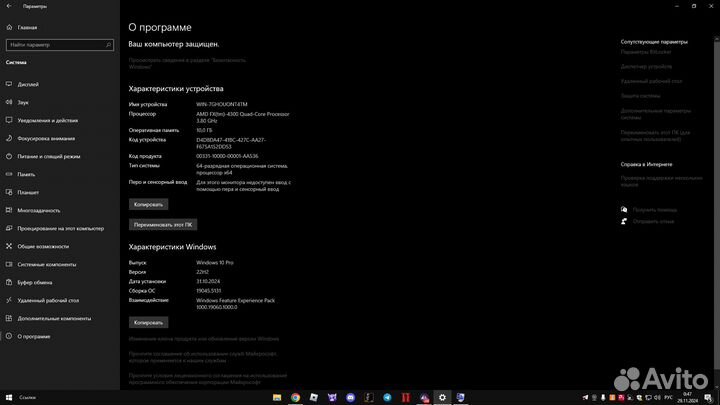Open the Буфер обмена section
Image resolution: width=720 pixels, height=405 pixels.
[x=35, y=282]
